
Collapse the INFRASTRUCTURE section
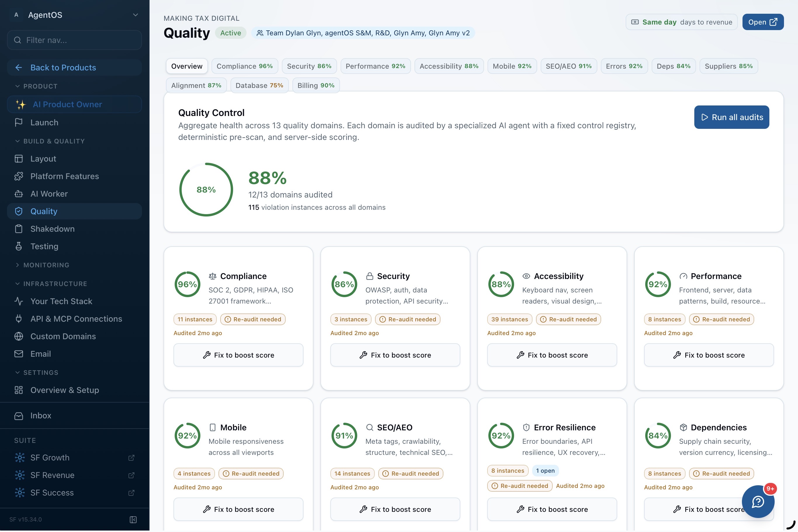click(x=51, y=284)
